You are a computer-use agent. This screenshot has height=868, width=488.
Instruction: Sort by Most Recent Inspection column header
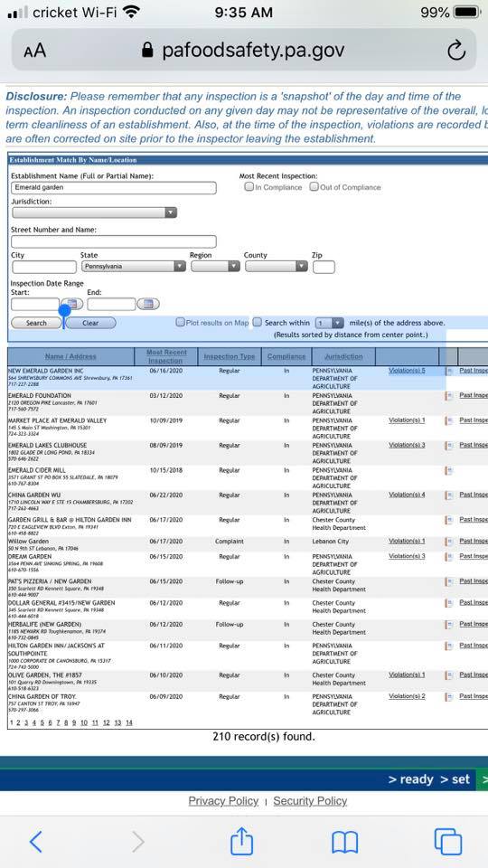click(x=166, y=356)
